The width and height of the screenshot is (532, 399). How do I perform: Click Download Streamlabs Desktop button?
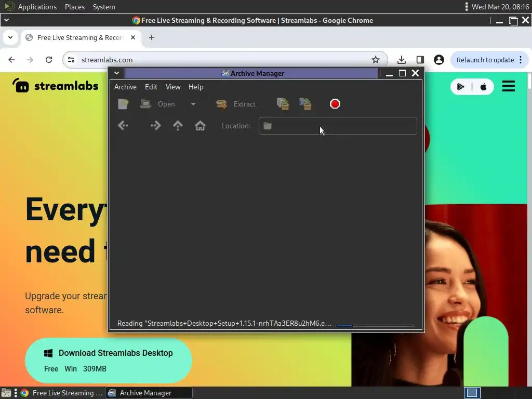[x=109, y=361]
